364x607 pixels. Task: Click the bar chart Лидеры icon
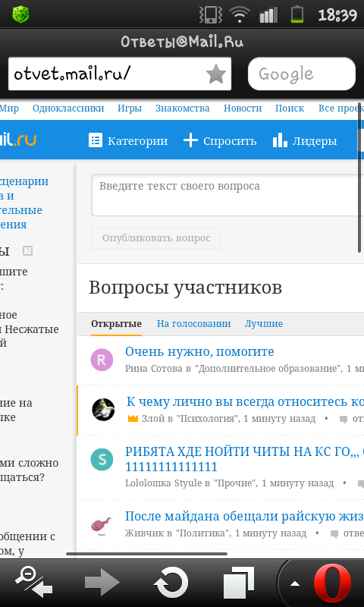click(x=280, y=140)
